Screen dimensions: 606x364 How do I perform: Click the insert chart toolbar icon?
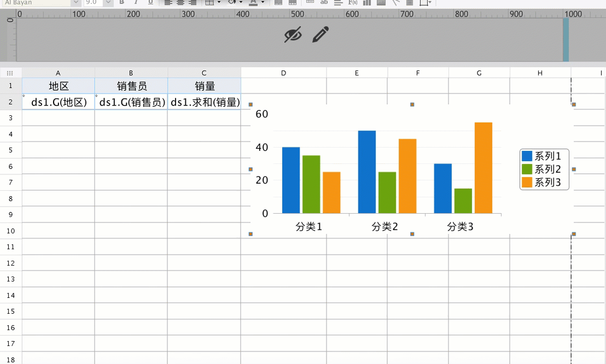tap(367, 2)
